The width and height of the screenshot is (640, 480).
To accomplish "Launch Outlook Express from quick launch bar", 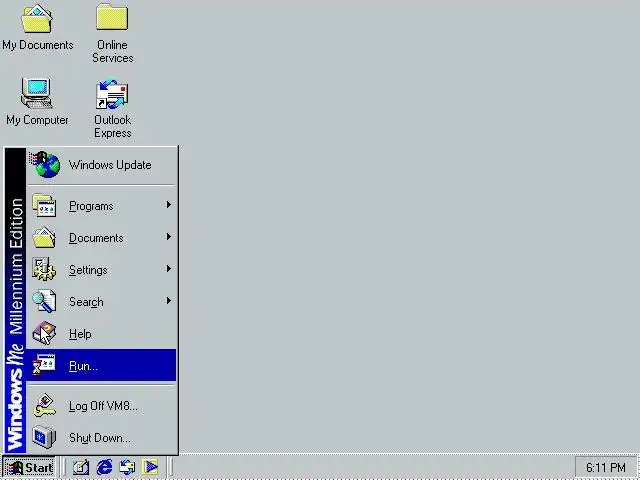I will tap(127, 467).
